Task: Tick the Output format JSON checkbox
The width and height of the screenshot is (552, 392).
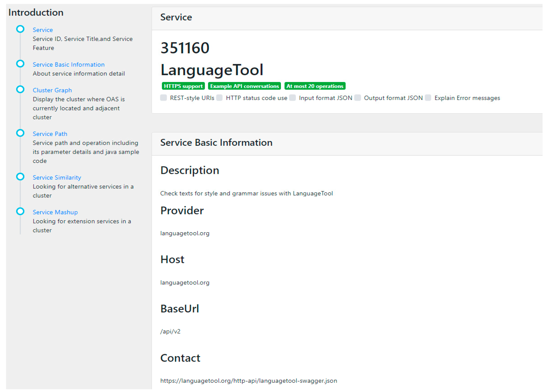Action: coord(358,98)
